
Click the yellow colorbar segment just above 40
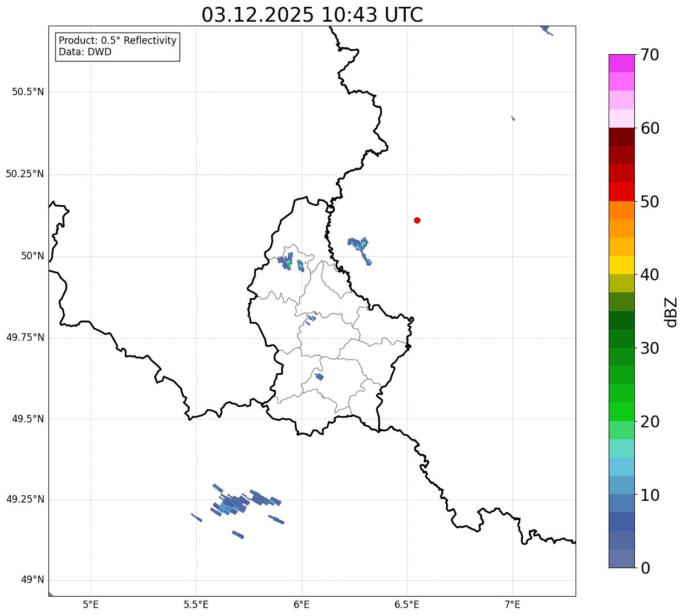[621, 265]
